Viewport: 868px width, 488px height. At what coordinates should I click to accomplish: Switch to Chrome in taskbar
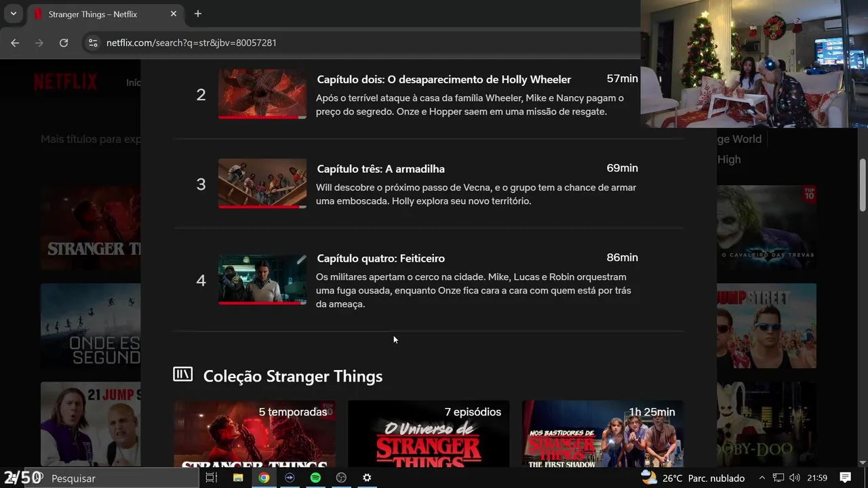(x=264, y=478)
